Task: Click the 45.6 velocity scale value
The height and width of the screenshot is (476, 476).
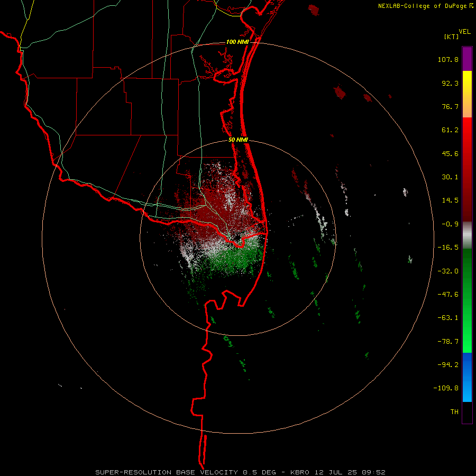Action: click(450, 153)
